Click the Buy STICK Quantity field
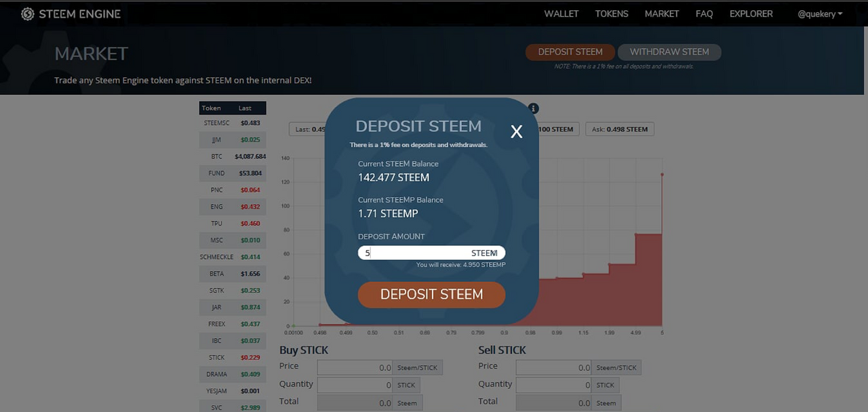The image size is (868, 412). point(354,385)
